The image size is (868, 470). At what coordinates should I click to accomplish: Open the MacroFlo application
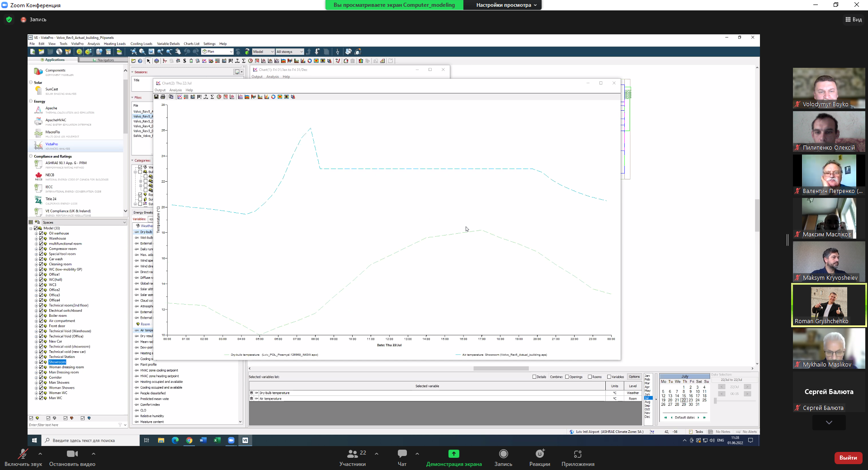tap(52, 132)
